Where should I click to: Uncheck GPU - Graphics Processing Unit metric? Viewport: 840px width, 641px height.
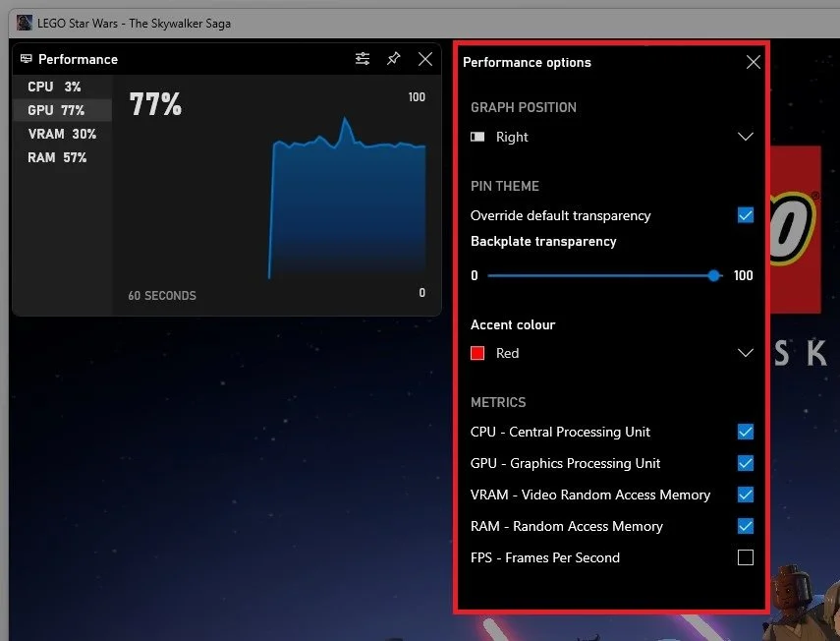(745, 463)
